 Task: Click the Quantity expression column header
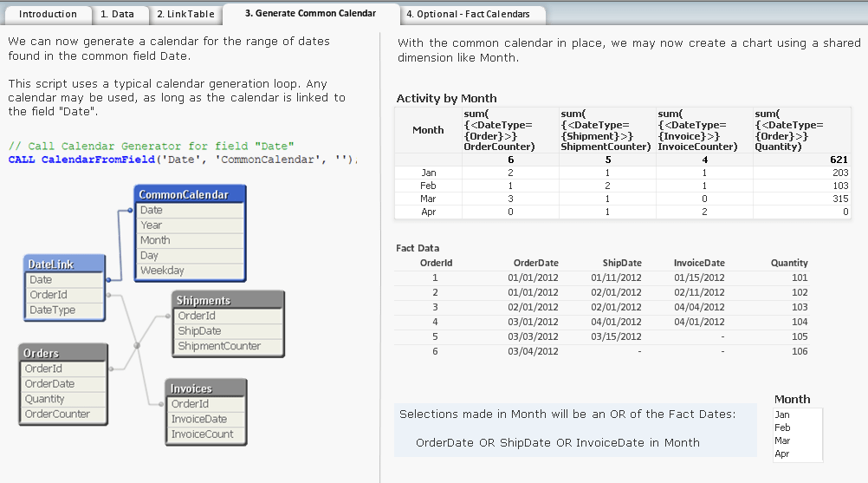(x=801, y=130)
